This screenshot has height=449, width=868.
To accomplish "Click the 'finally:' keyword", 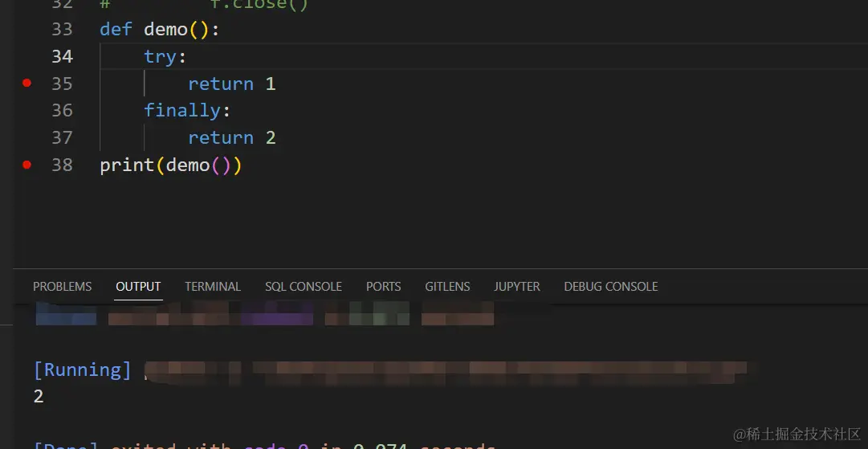I will click(187, 111).
